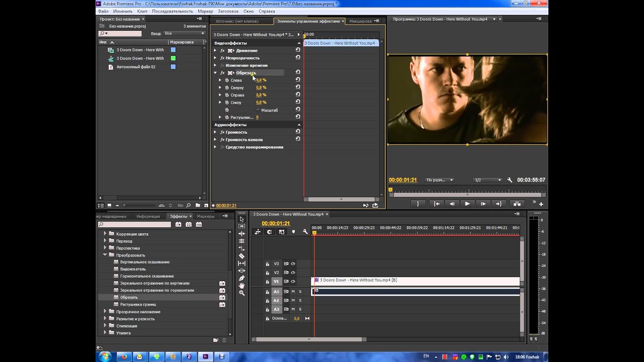Expand the Коррекция цвета effects folder
This screenshot has width=644, height=362.
(x=105, y=234)
